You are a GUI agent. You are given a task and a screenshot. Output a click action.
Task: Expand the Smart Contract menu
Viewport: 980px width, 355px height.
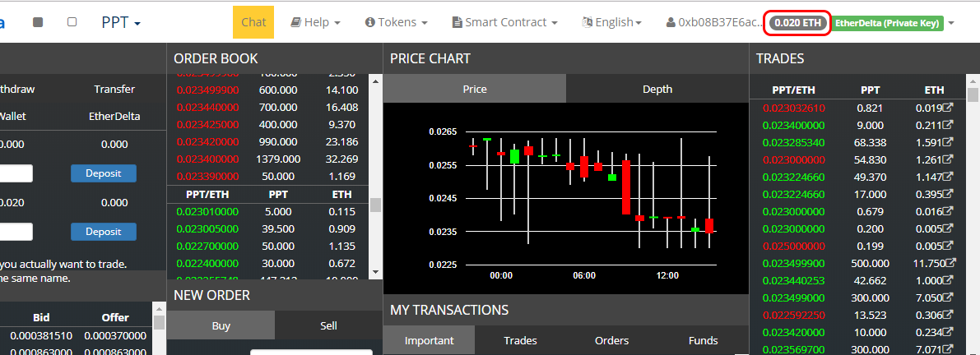[505, 22]
